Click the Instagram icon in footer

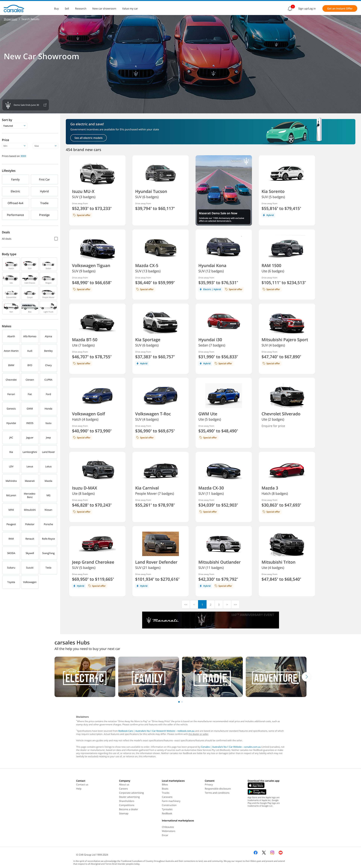coord(272,852)
